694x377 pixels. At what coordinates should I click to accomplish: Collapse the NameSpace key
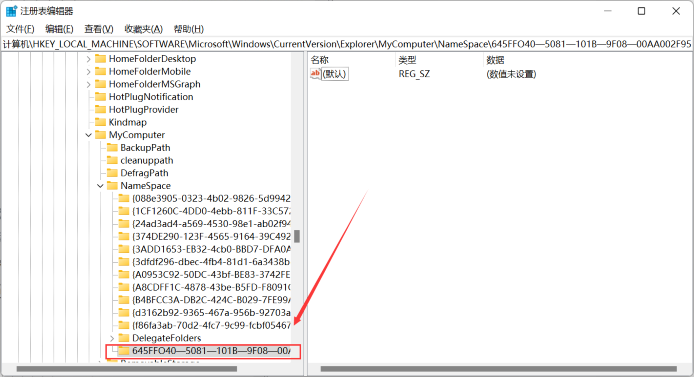[100, 186]
